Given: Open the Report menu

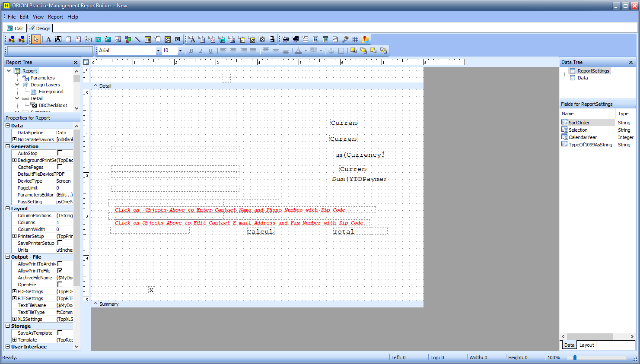Looking at the screenshot, I should click(55, 17).
